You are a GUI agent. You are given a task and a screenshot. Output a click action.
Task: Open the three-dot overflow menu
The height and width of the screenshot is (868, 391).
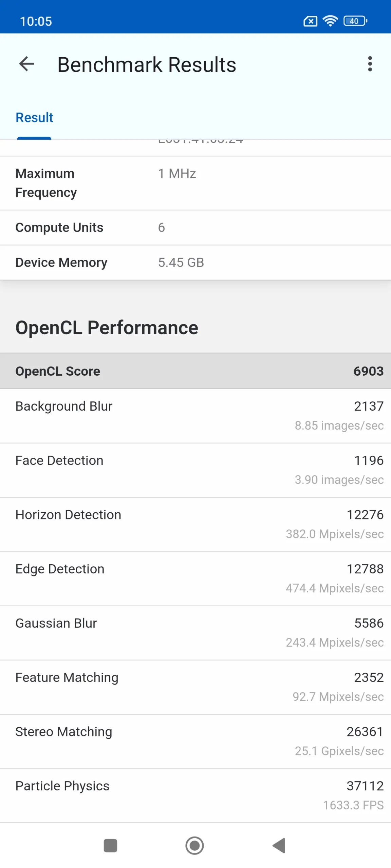click(x=370, y=64)
